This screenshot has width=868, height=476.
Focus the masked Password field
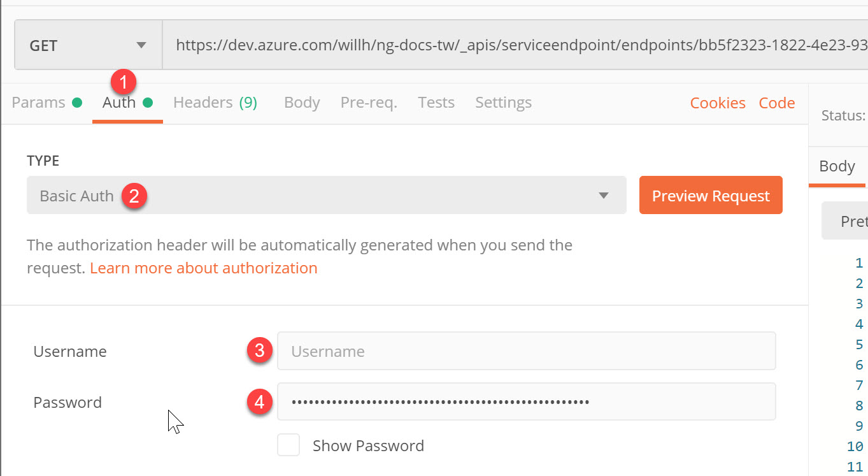point(526,401)
